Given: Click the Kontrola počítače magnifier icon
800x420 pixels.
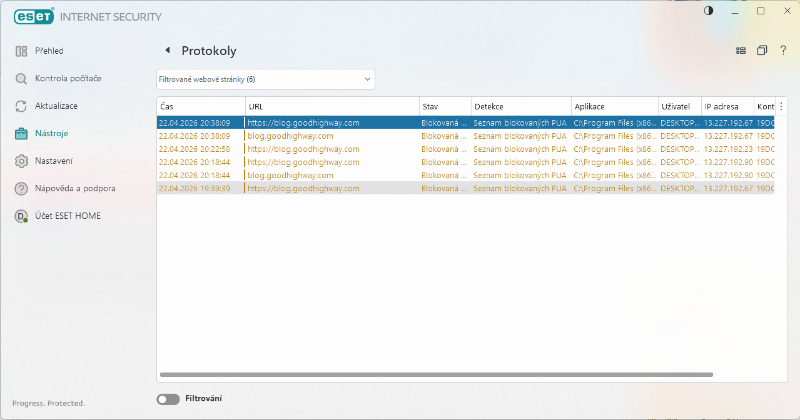Looking at the screenshot, I should tap(21, 78).
